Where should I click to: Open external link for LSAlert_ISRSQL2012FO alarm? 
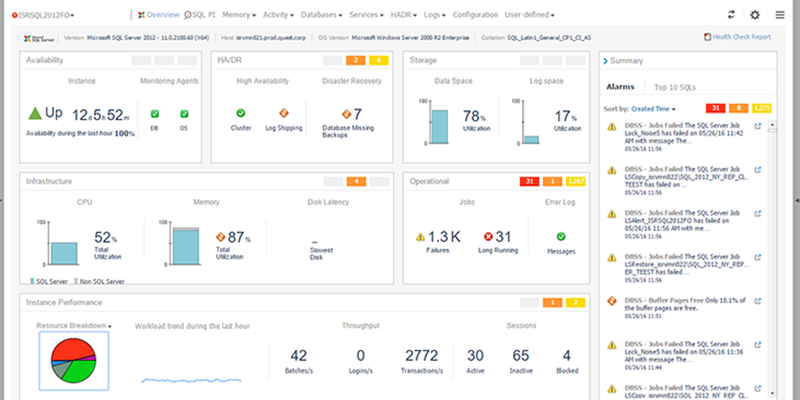coord(758,213)
